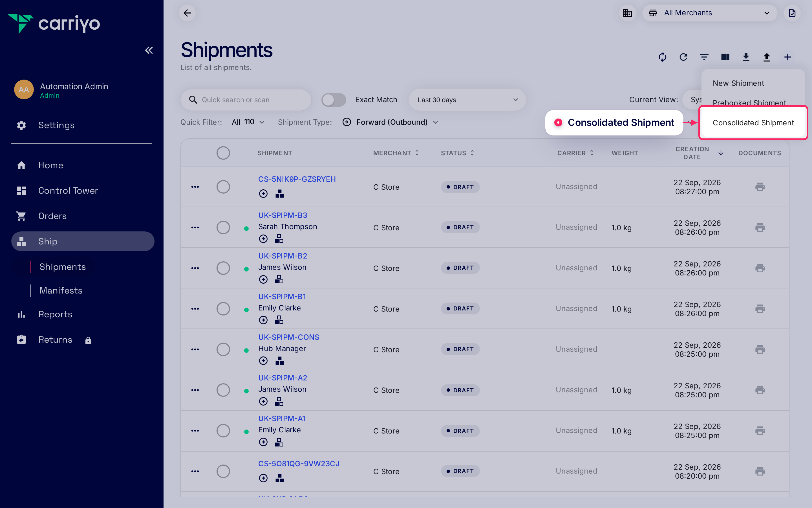Select the CS-5NIK9P-GZSRYEH row checkbox

[223, 187]
